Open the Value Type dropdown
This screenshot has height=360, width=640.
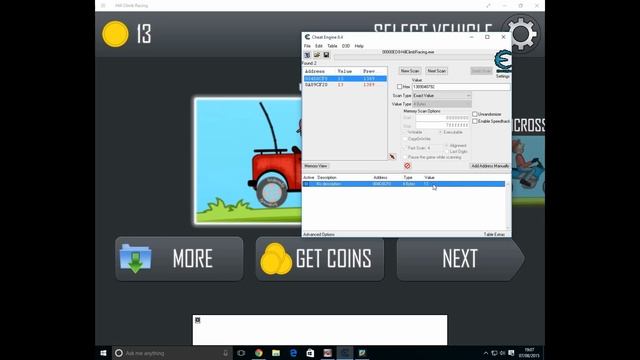442,104
